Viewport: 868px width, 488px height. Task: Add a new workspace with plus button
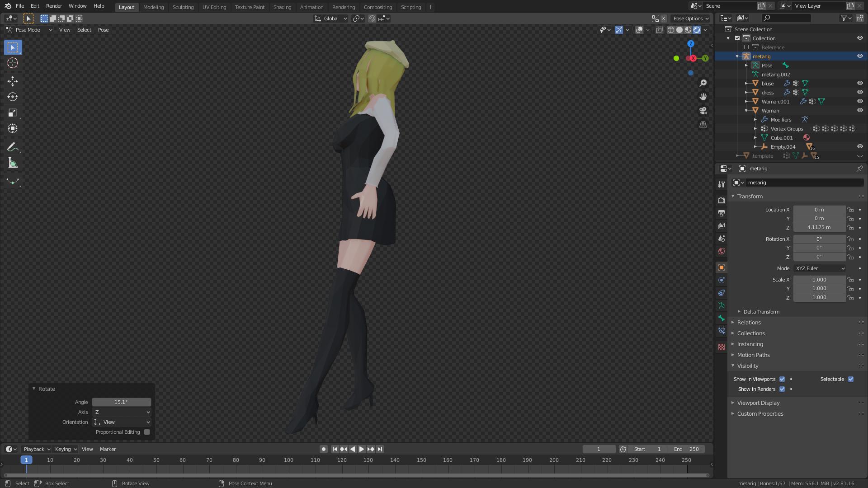430,7
